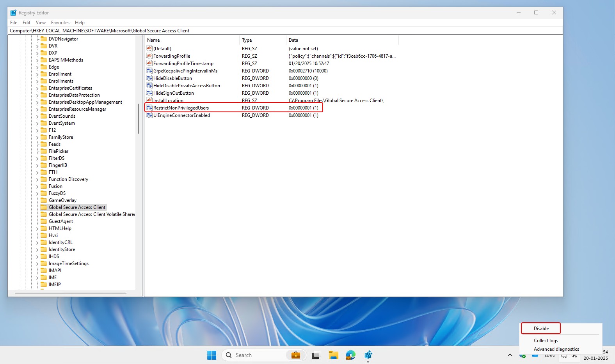Click the Registry Editor taskbar icon

coord(368,355)
